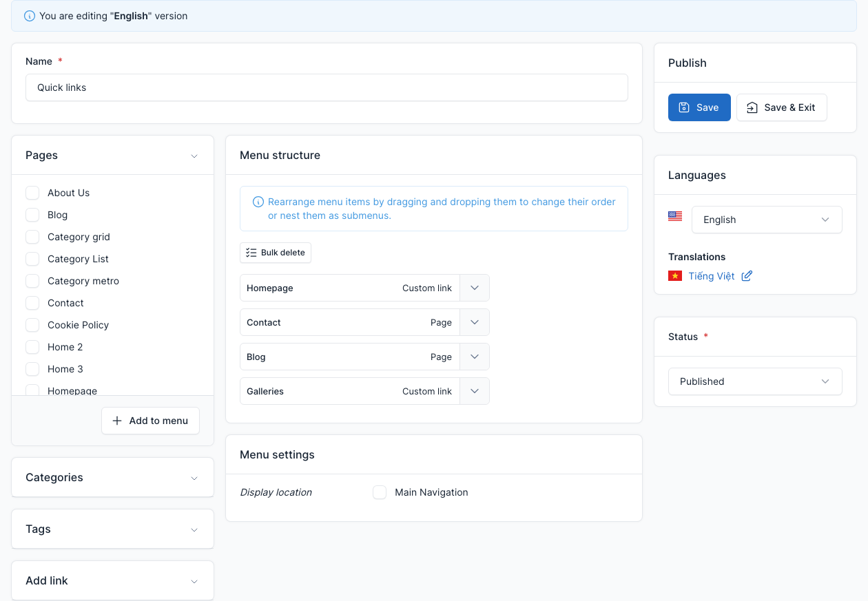The width and height of the screenshot is (868, 601).
Task: Click the Vietnam flag icon under Translations
Action: click(x=675, y=275)
